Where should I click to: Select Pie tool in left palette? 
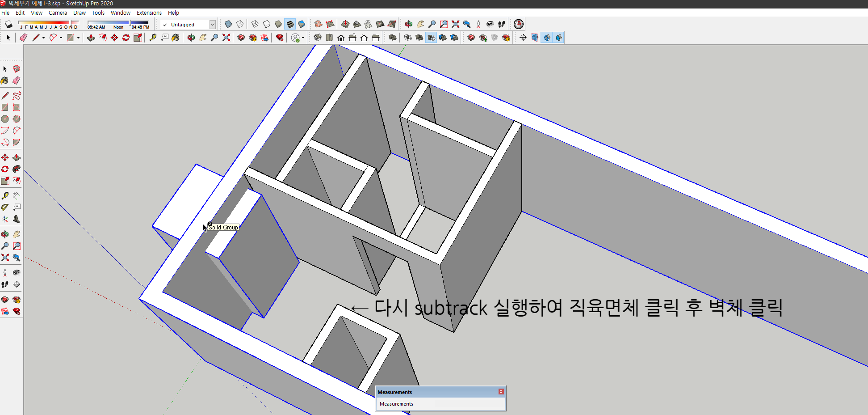pyautogui.click(x=17, y=142)
